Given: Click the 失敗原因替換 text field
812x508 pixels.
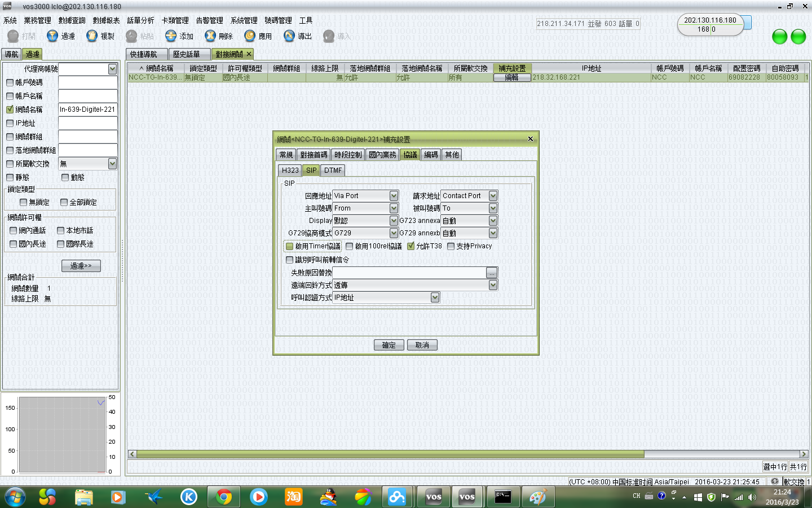Looking at the screenshot, I should (409, 273).
